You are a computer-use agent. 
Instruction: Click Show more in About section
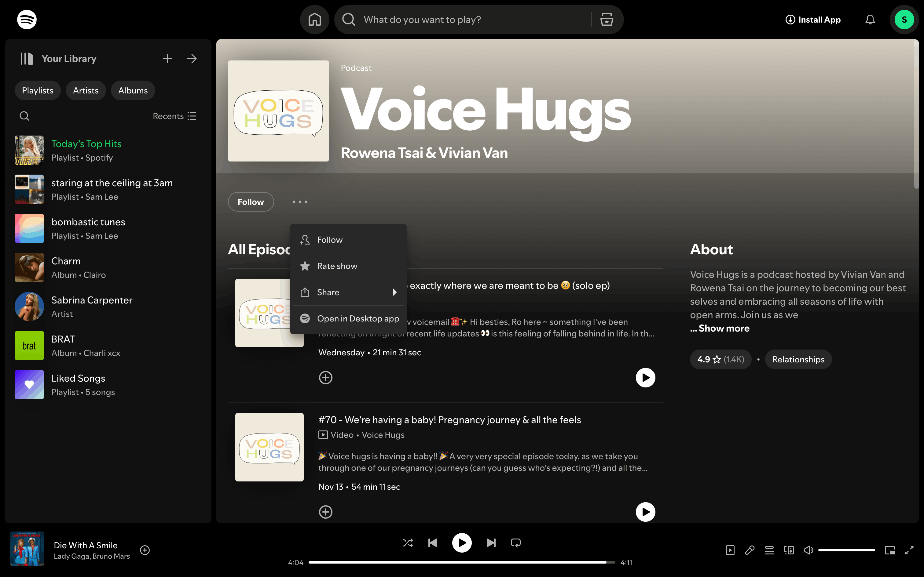724,328
